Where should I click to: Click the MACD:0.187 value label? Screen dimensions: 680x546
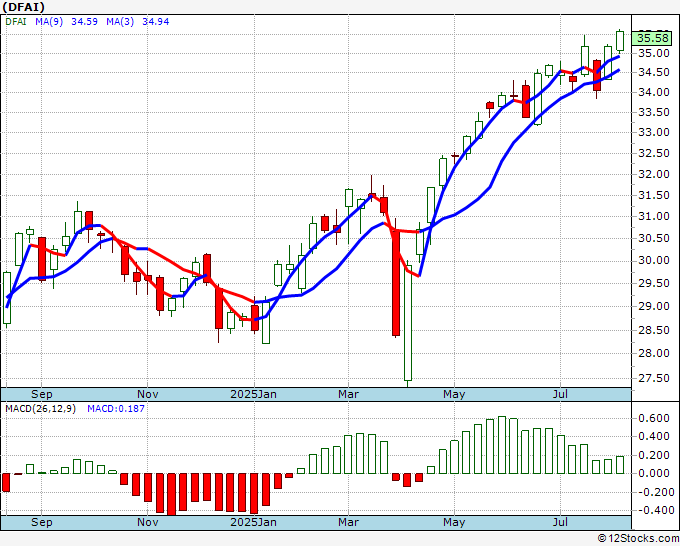point(116,409)
